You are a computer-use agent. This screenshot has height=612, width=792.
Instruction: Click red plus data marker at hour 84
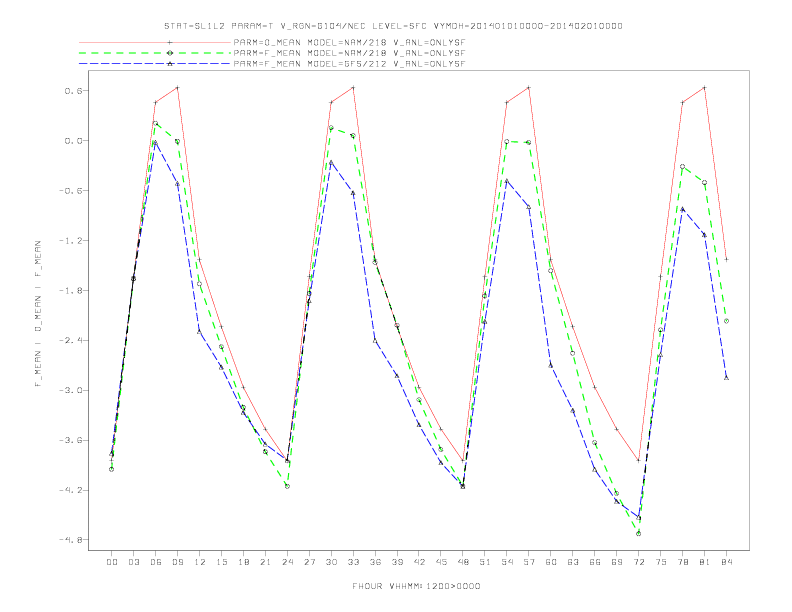coord(726,260)
